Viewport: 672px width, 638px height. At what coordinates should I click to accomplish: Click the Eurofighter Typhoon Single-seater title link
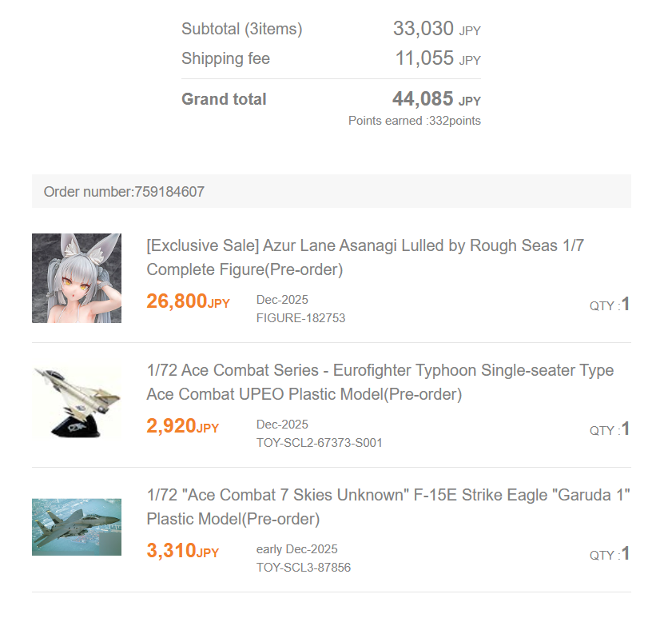pyautogui.click(x=380, y=382)
